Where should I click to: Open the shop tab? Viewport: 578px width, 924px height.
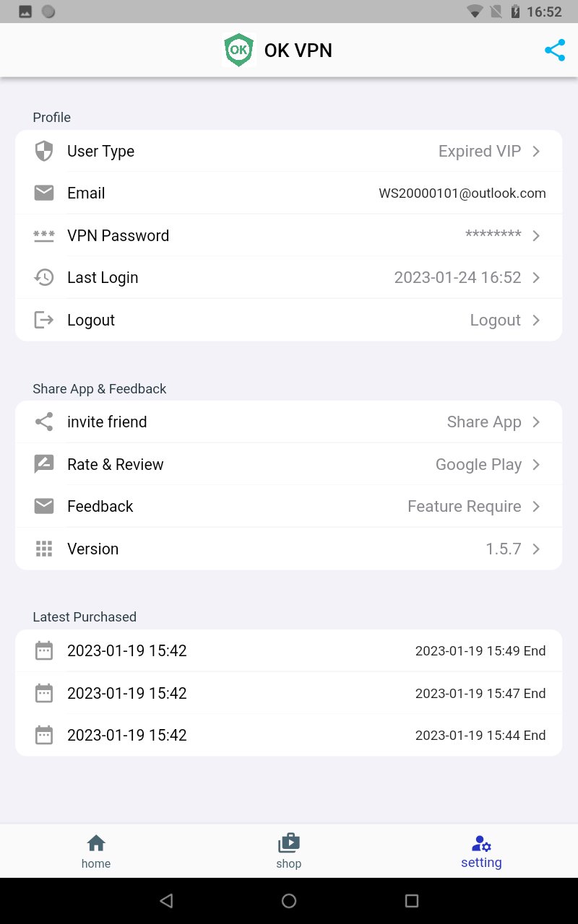coord(289,850)
